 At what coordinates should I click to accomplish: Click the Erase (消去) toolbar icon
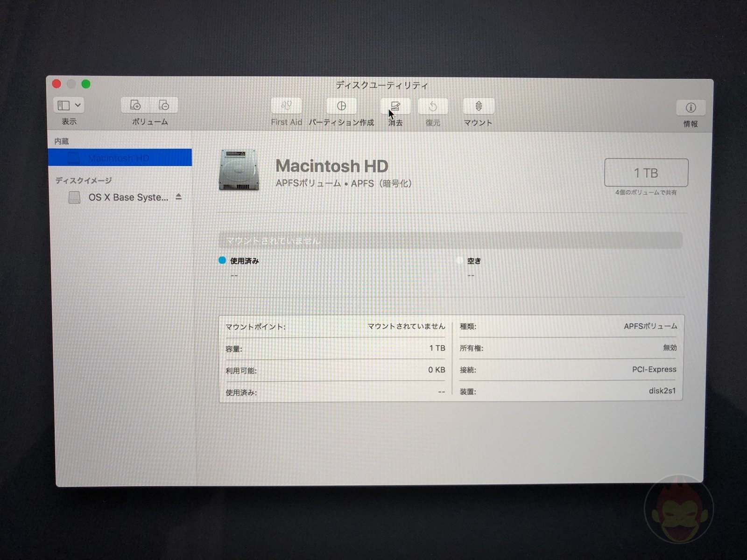395,106
